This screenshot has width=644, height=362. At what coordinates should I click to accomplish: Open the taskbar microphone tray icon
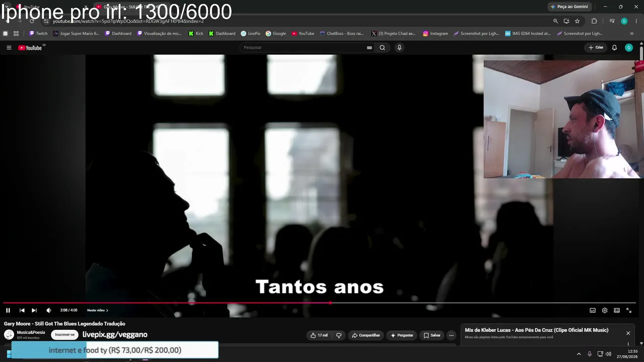coord(590,354)
